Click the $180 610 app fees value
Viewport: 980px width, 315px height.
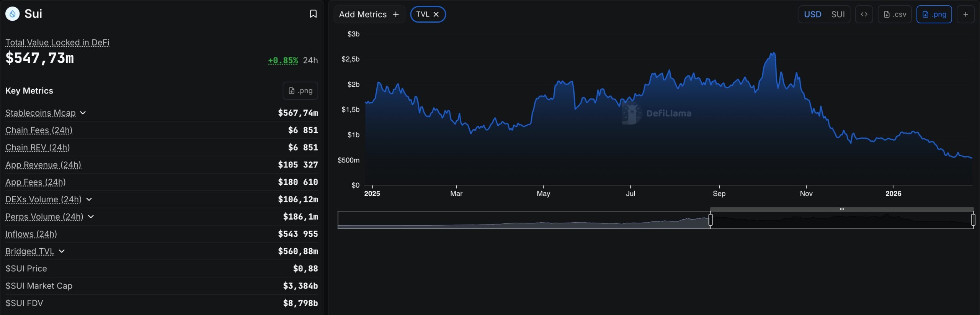pos(298,182)
